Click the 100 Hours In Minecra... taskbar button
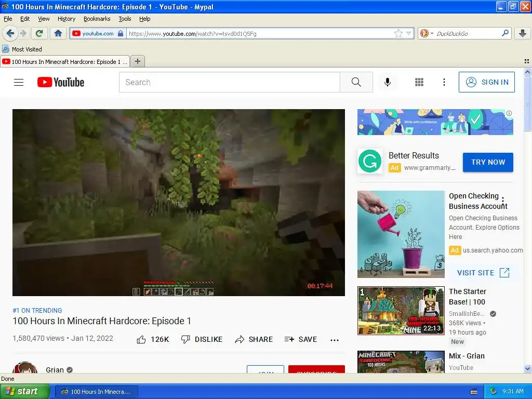The width and height of the screenshot is (532, 399). [96, 392]
